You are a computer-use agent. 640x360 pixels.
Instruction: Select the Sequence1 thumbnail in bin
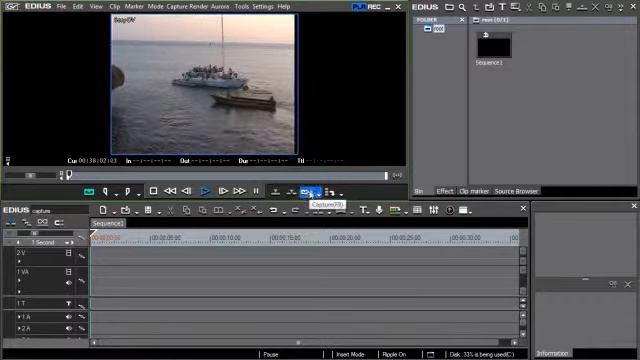click(x=494, y=45)
